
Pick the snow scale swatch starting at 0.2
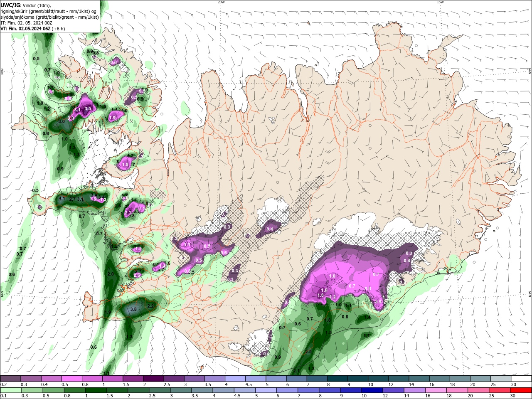click(10, 379)
